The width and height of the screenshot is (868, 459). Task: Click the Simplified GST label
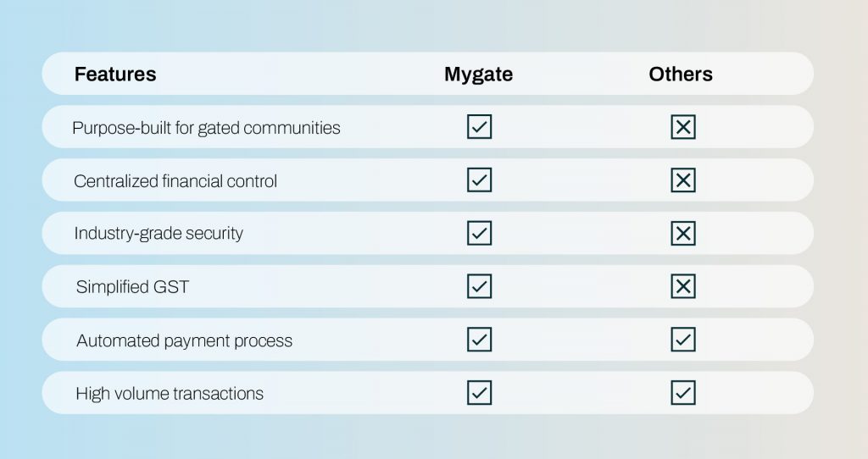pyautogui.click(x=132, y=286)
